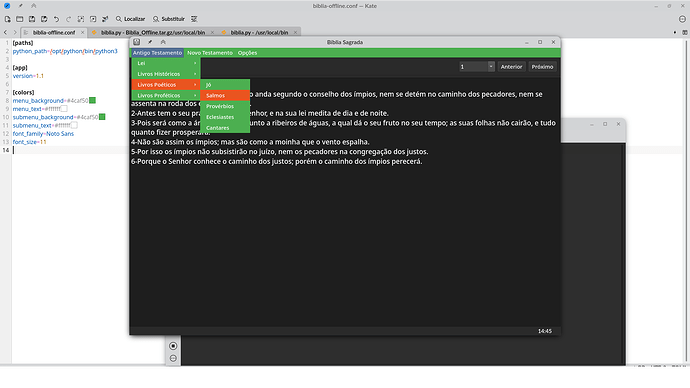Click the Undo arrow in Kate toolbar
Screen dimensions: 690x388
pos(56,19)
